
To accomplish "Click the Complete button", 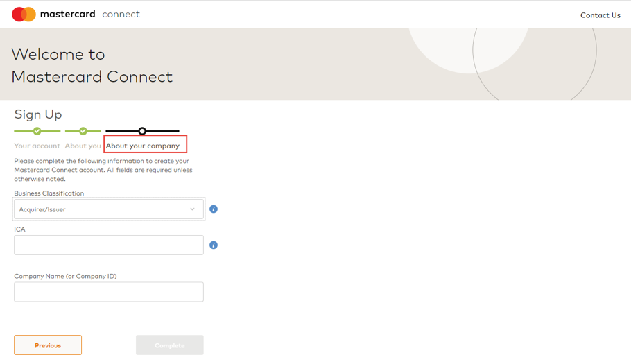I will click(170, 345).
